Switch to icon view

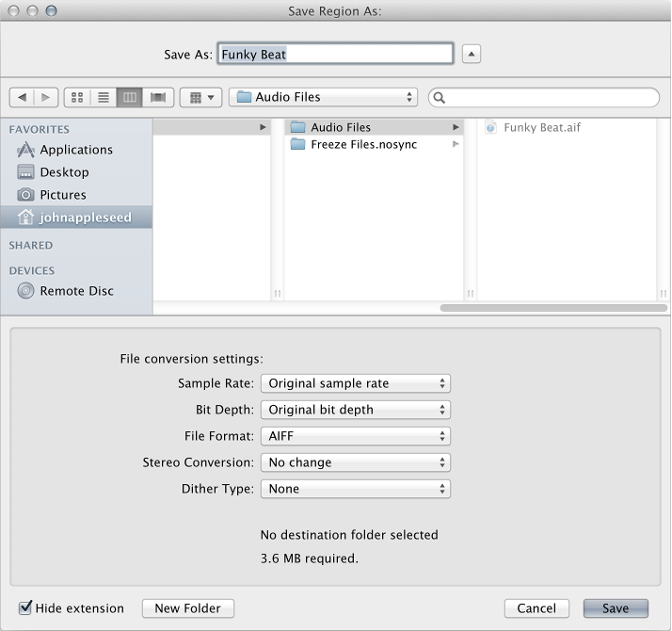tap(77, 97)
